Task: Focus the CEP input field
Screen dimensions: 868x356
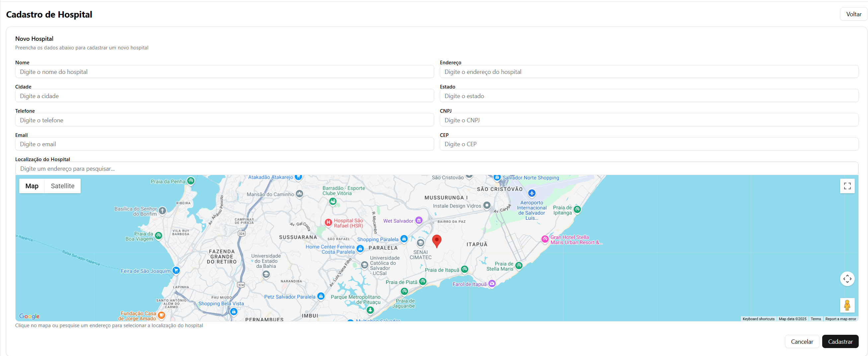Action: pyautogui.click(x=649, y=144)
